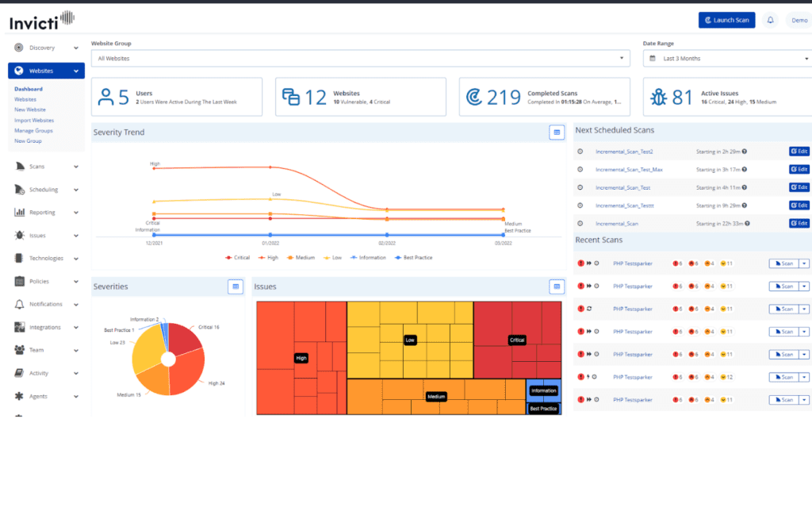812x519 pixels.
Task: Select the Scans shark icon in sidebar
Action: tap(18, 166)
